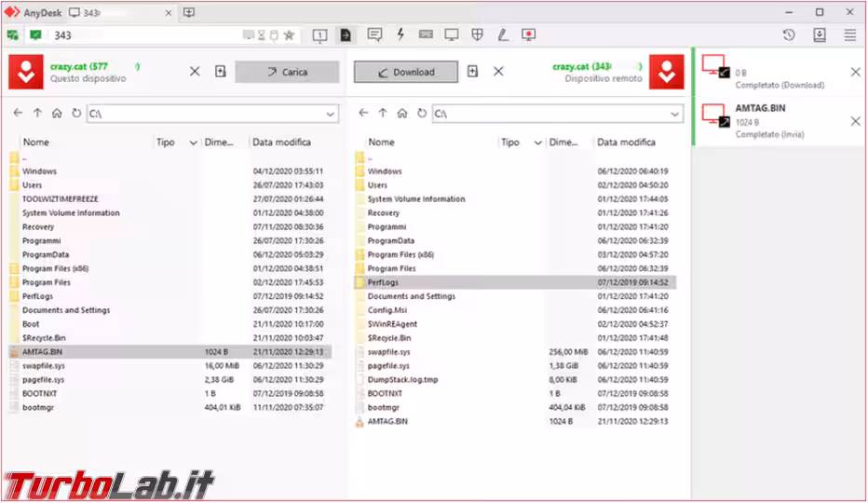Image resolution: width=868 pixels, height=503 pixels.
Task: Click the Carica upload button
Action: click(287, 72)
